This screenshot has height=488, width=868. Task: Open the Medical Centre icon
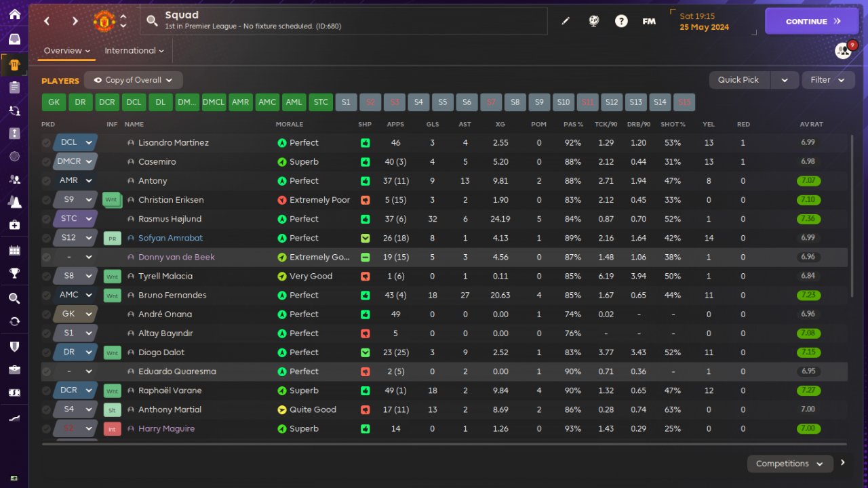tap(14, 224)
